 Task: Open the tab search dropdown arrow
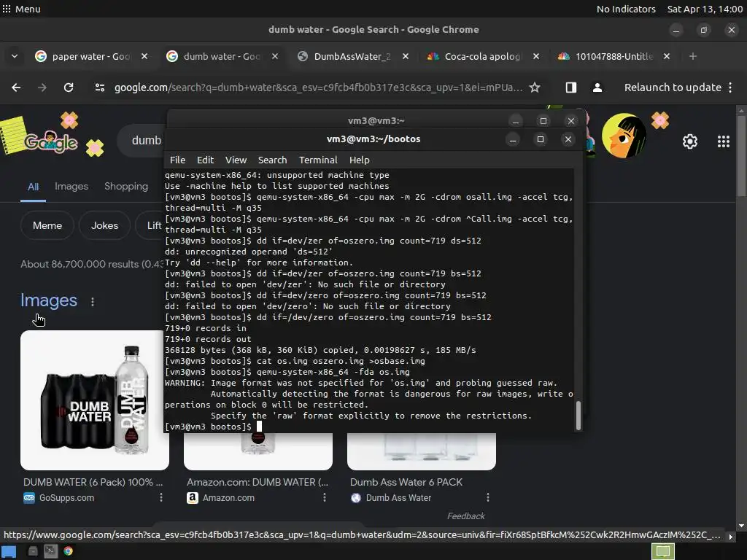click(15, 56)
